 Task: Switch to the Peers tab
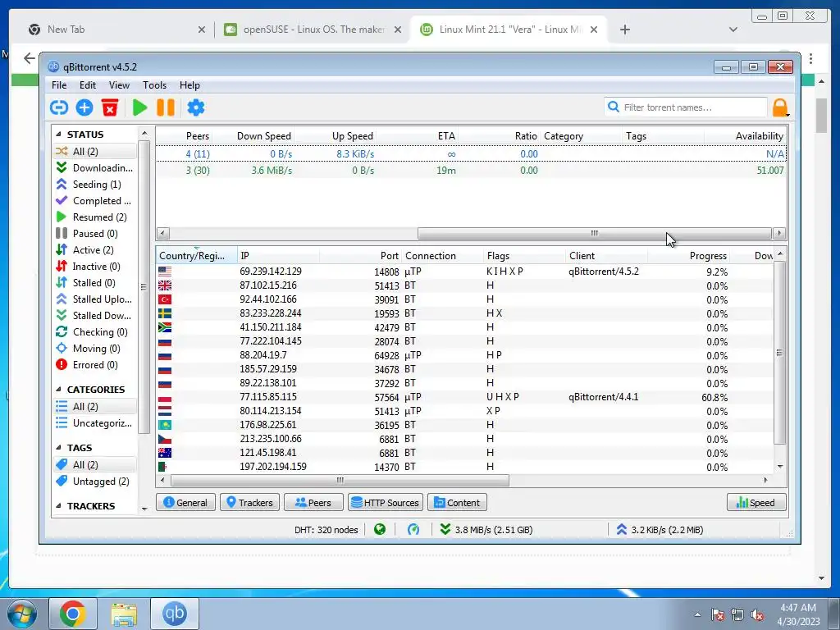pyautogui.click(x=313, y=503)
